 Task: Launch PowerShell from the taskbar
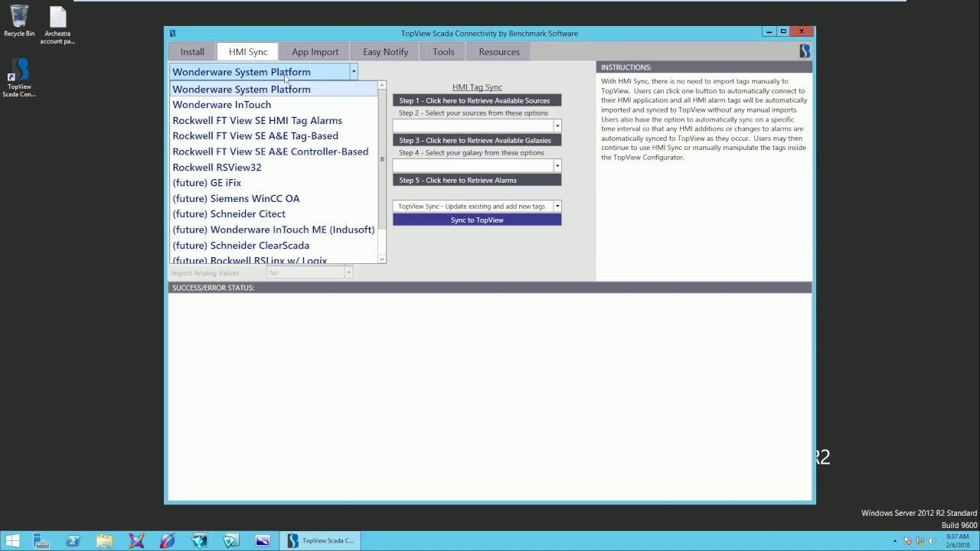[73, 541]
